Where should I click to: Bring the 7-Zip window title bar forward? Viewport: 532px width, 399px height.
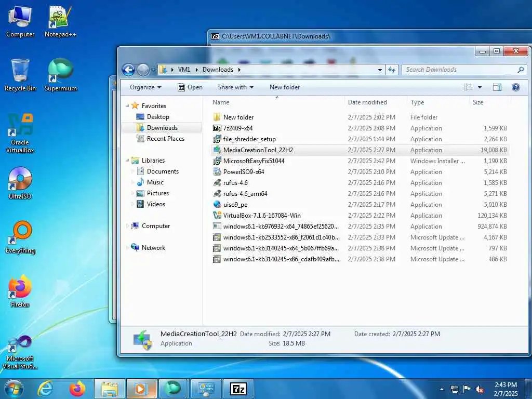pyautogui.click(x=369, y=36)
